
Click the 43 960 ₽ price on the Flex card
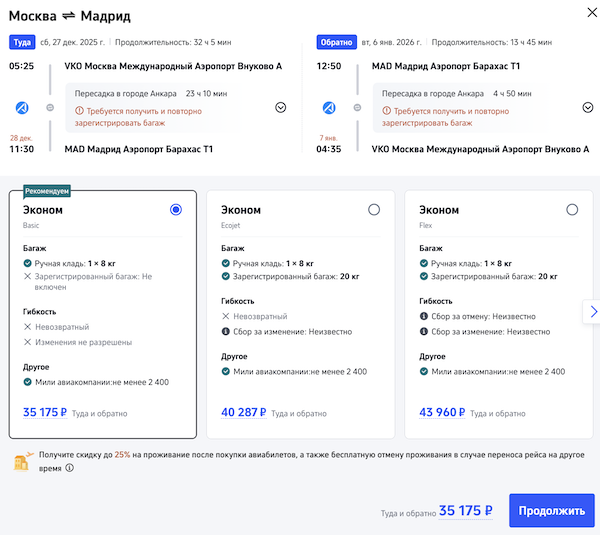(x=442, y=412)
